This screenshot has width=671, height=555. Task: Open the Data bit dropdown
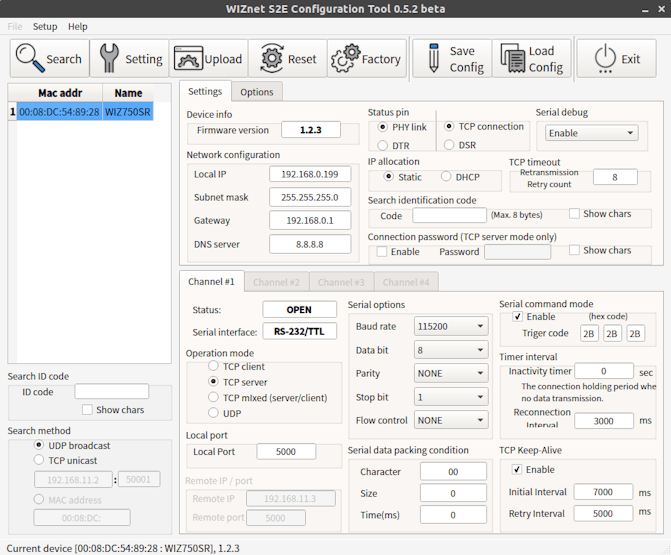point(451,350)
